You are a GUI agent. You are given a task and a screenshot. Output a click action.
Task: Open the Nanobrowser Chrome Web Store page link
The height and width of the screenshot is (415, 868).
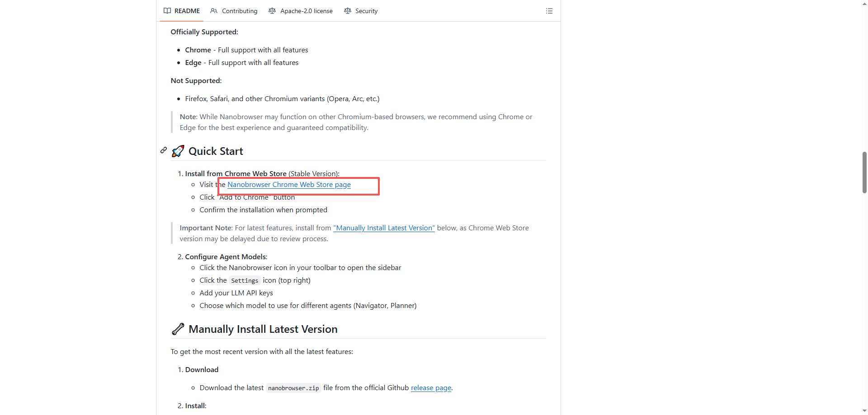pos(289,185)
